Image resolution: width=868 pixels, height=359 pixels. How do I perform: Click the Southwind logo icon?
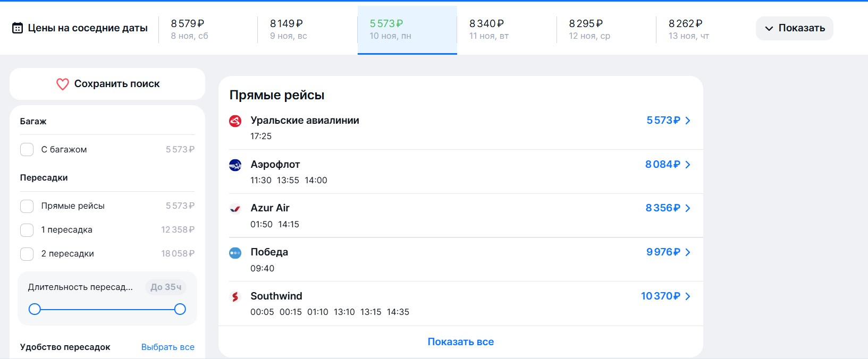tap(235, 297)
